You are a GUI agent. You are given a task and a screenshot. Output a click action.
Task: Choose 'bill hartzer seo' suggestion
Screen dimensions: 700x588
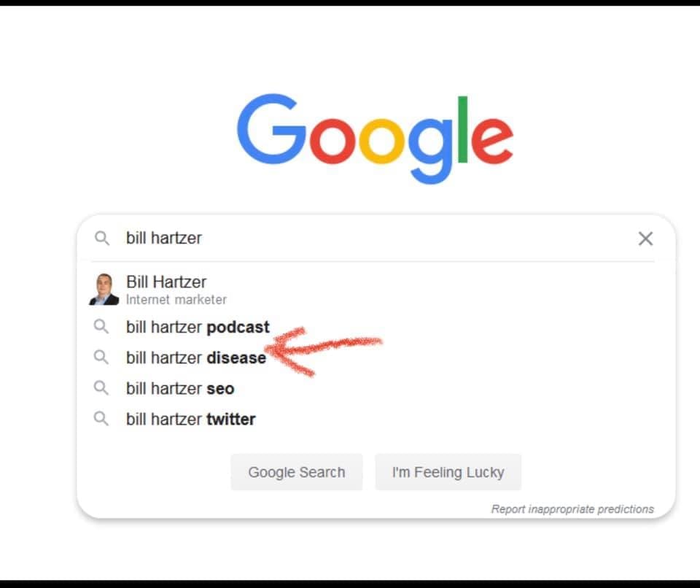pos(375,388)
